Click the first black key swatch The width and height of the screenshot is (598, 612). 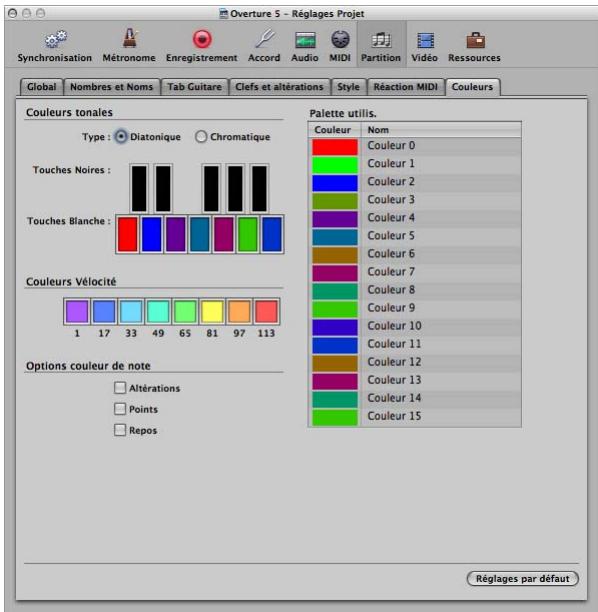coord(139,189)
